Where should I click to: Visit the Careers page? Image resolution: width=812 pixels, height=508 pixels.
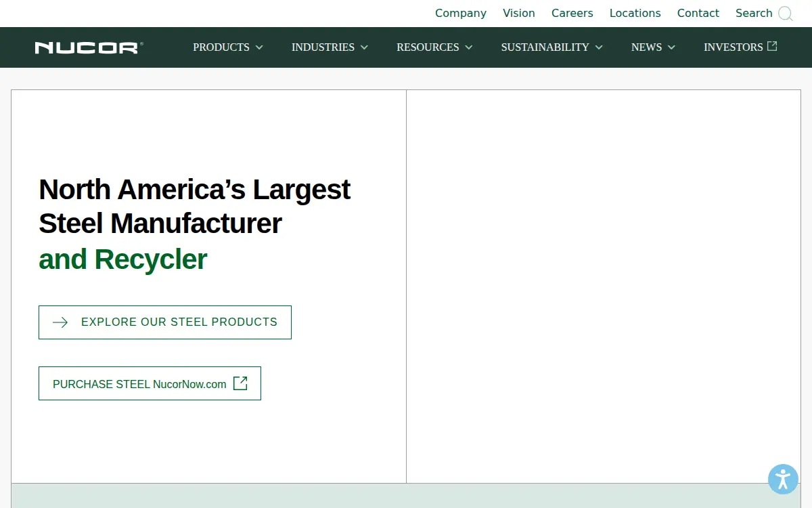(572, 14)
